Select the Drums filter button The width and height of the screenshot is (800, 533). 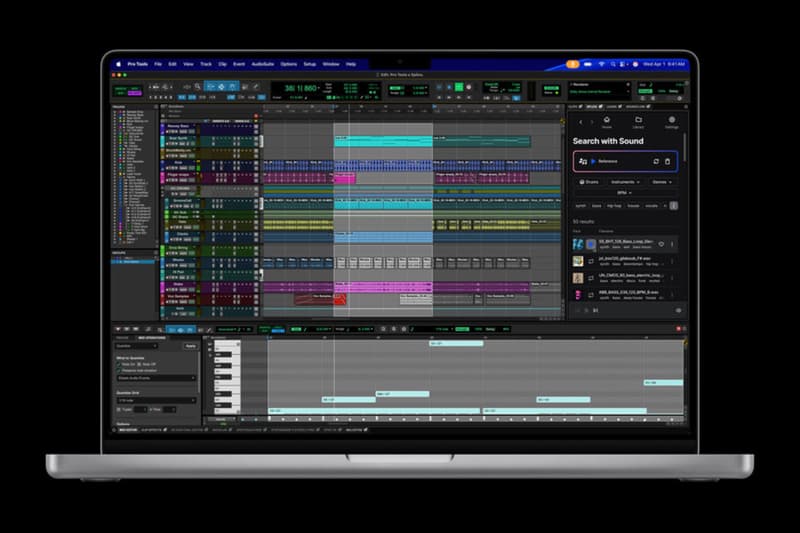589,183
